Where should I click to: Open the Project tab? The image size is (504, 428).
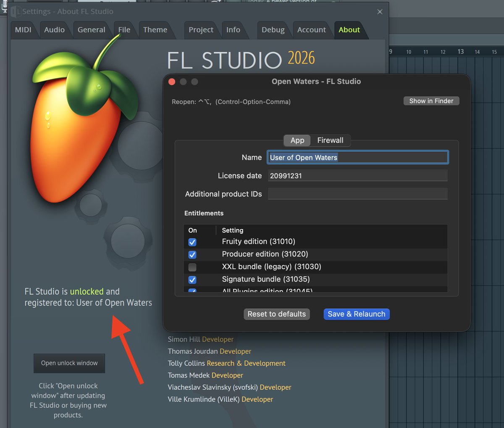(x=201, y=30)
